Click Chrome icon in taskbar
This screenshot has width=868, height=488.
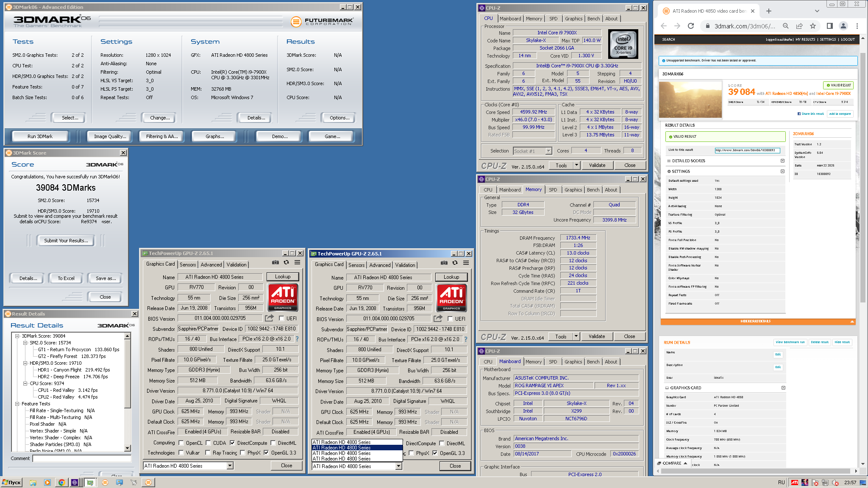[x=61, y=482]
